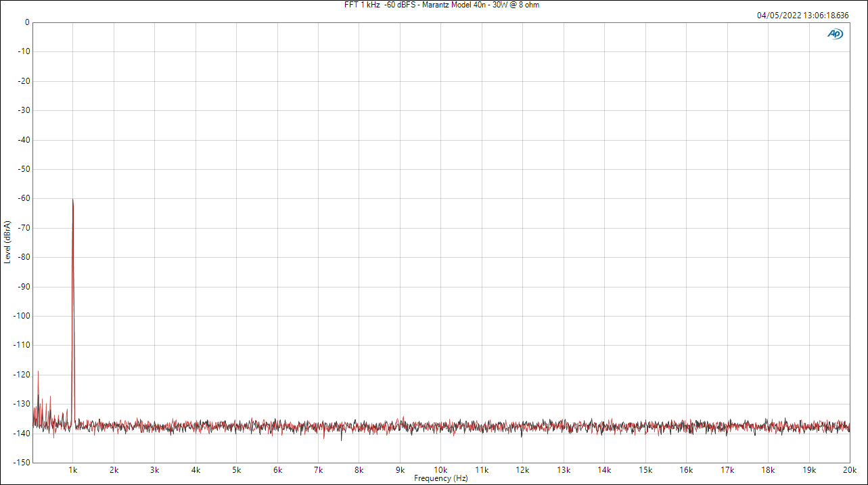868x485 pixels.
Task: Click the 10k tick label on frequency axis
Action: (x=440, y=469)
